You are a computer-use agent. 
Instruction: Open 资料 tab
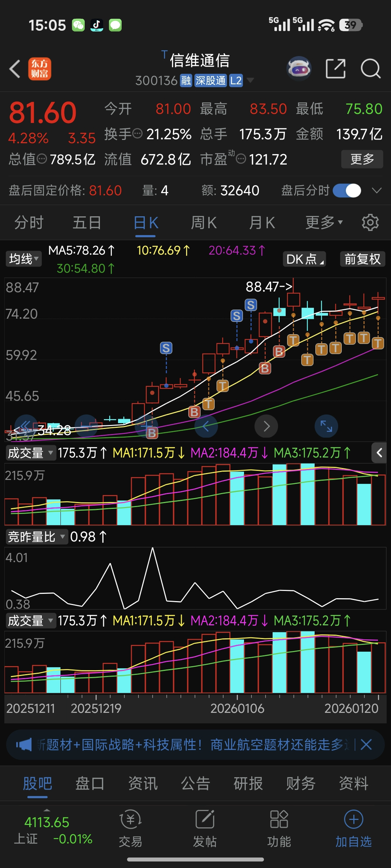353,783
